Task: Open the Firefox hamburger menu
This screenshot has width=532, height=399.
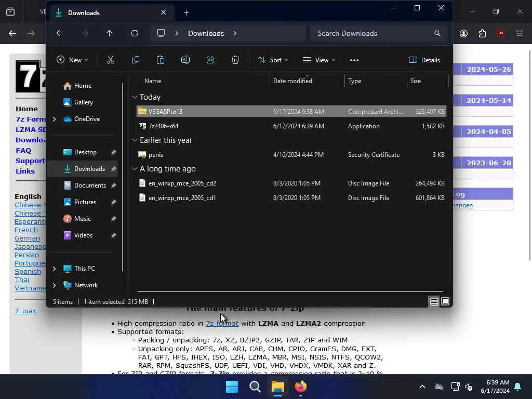Action: 519,33
